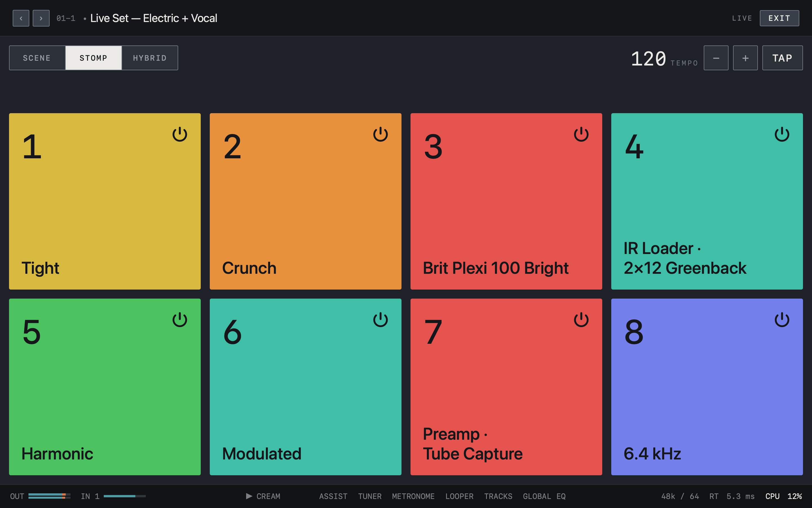Select the STOMP tab
The height and width of the screenshot is (508, 812).
93,58
